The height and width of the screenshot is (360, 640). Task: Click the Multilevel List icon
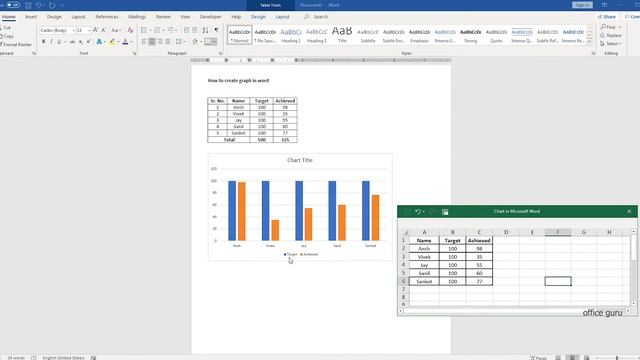point(171,30)
